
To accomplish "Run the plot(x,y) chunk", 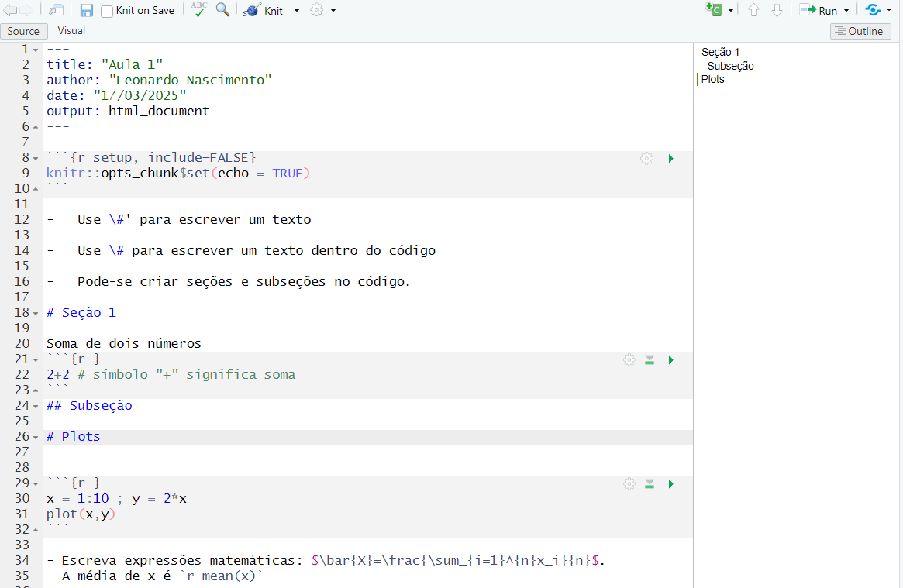I will click(671, 484).
